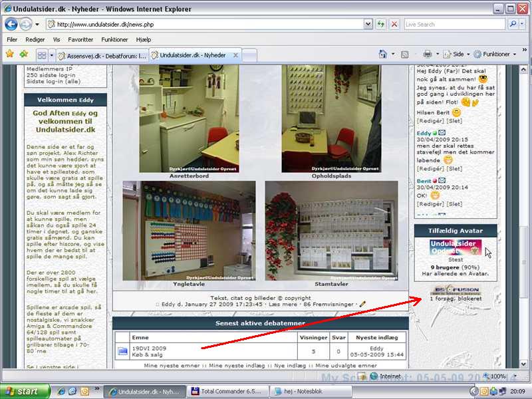Click the Home icon in command bar
The image size is (532, 399).
pyautogui.click(x=383, y=54)
